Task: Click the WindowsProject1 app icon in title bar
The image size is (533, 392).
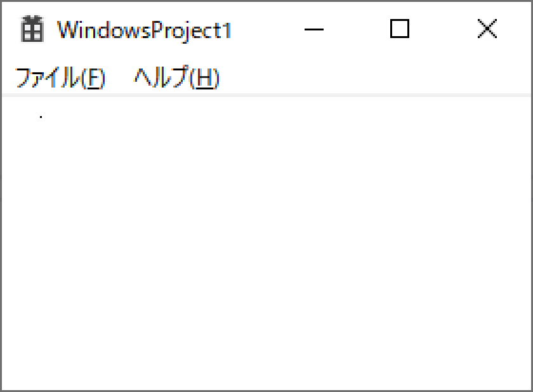Action: (x=32, y=29)
